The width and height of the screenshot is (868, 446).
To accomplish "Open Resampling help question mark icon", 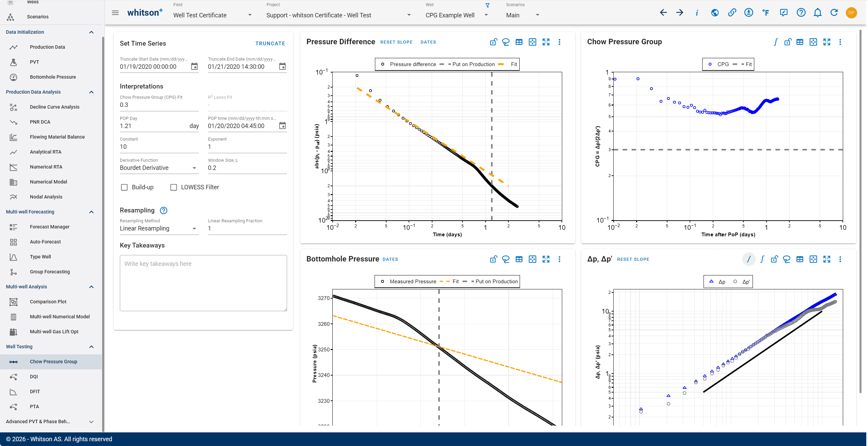I will (x=163, y=210).
